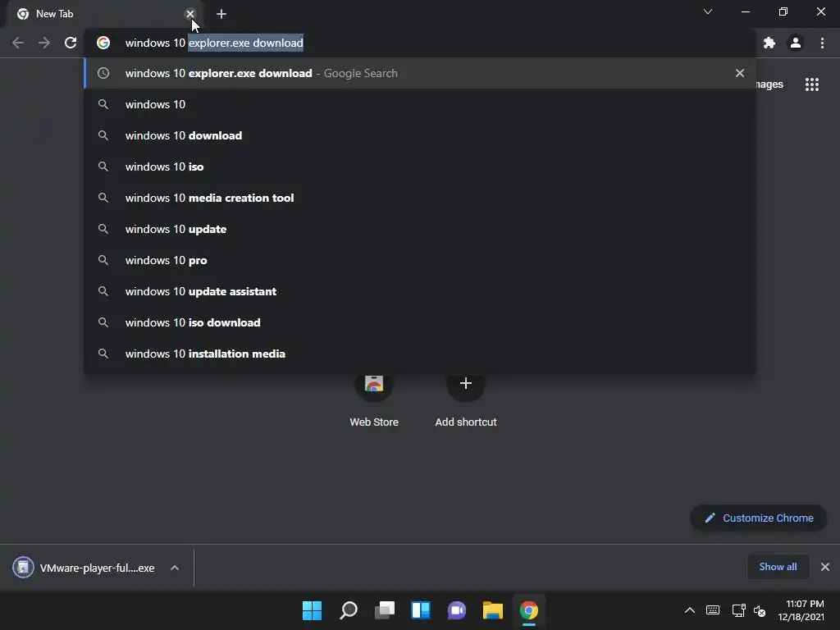Choose 'windows 10 installation media' suggestion
The width and height of the screenshot is (840, 630).
[x=420, y=354]
